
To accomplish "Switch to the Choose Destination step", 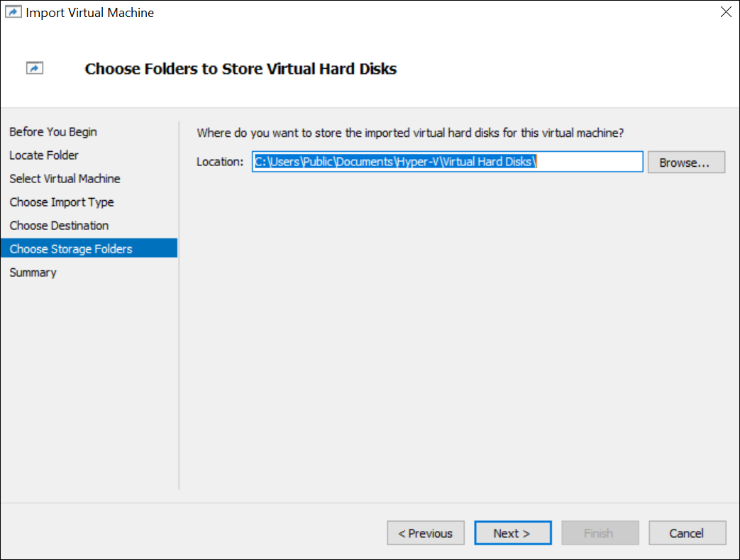I will coord(59,226).
